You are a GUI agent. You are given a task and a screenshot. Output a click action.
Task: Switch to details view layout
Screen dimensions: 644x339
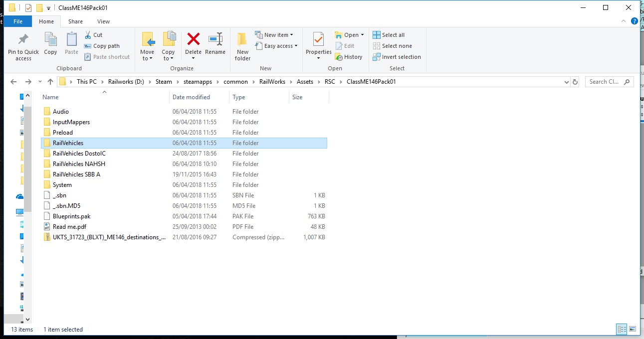[x=622, y=329]
